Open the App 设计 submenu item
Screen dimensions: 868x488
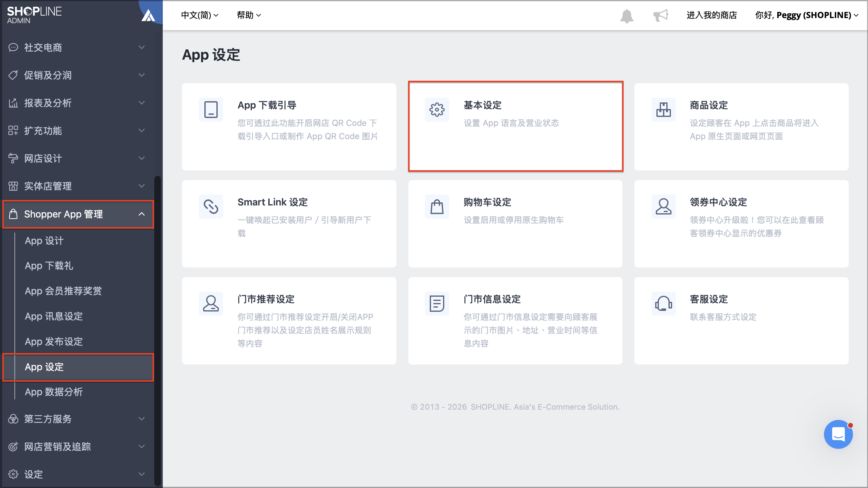pos(44,241)
